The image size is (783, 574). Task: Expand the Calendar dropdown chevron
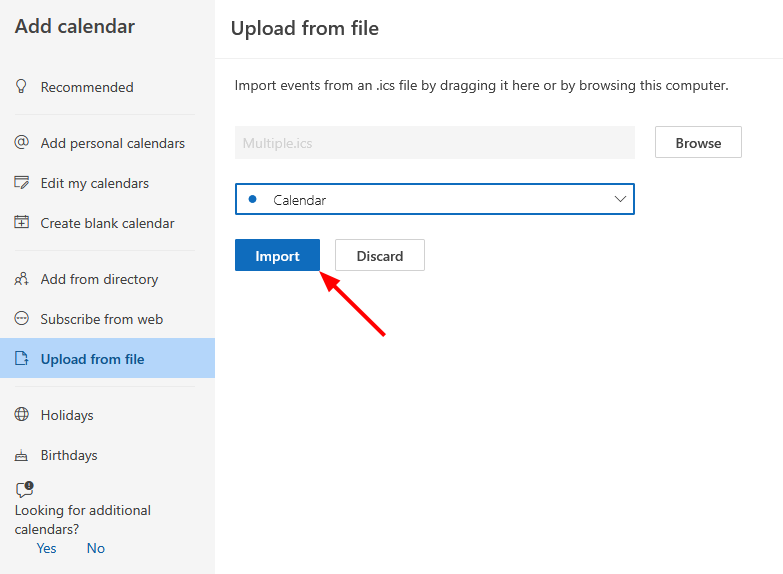(x=620, y=199)
